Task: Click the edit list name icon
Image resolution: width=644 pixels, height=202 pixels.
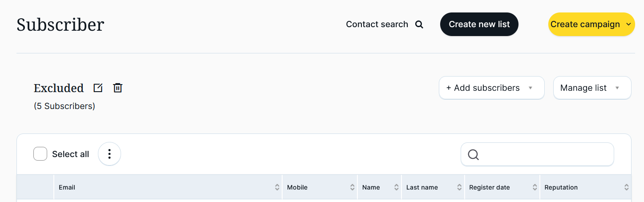Action: tap(98, 88)
